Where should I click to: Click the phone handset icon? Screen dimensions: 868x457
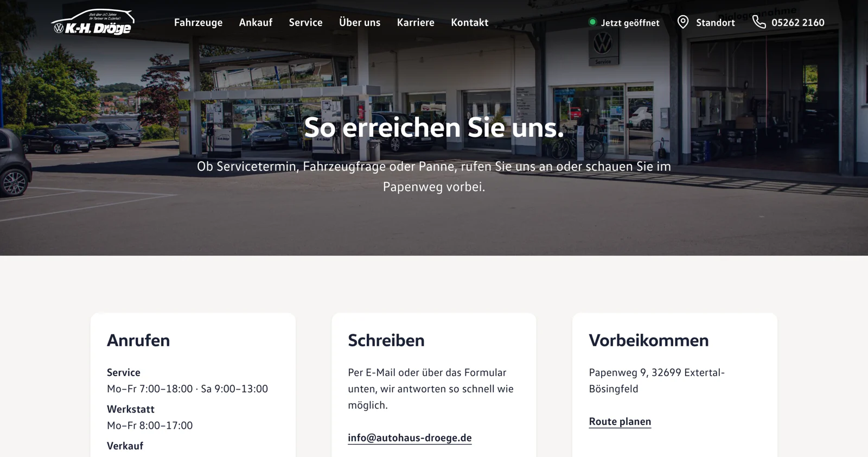coord(759,22)
